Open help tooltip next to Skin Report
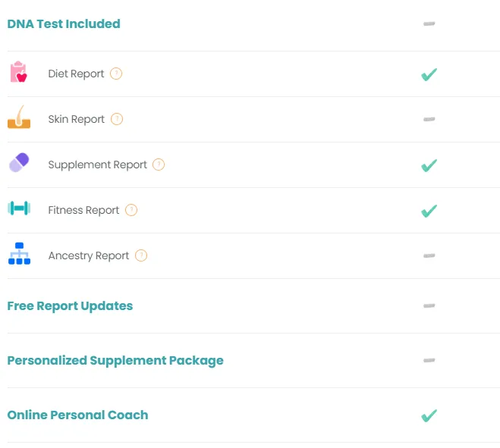The image size is (500, 448). pos(117,119)
